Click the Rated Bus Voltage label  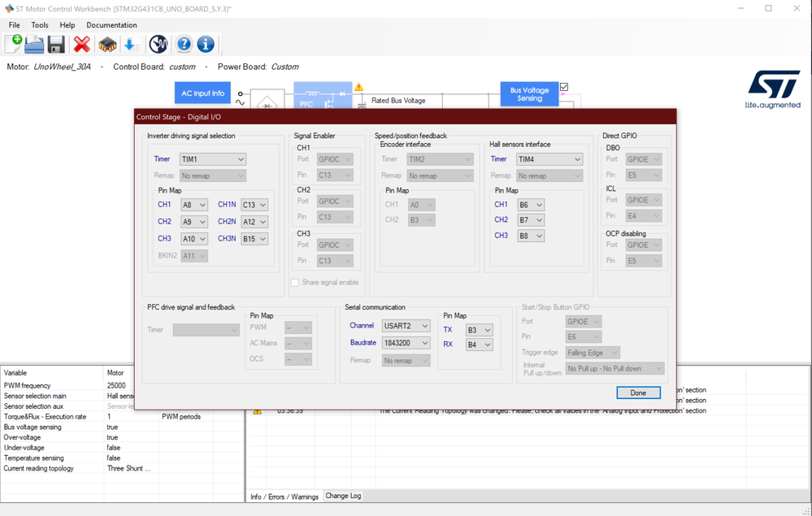click(x=398, y=101)
